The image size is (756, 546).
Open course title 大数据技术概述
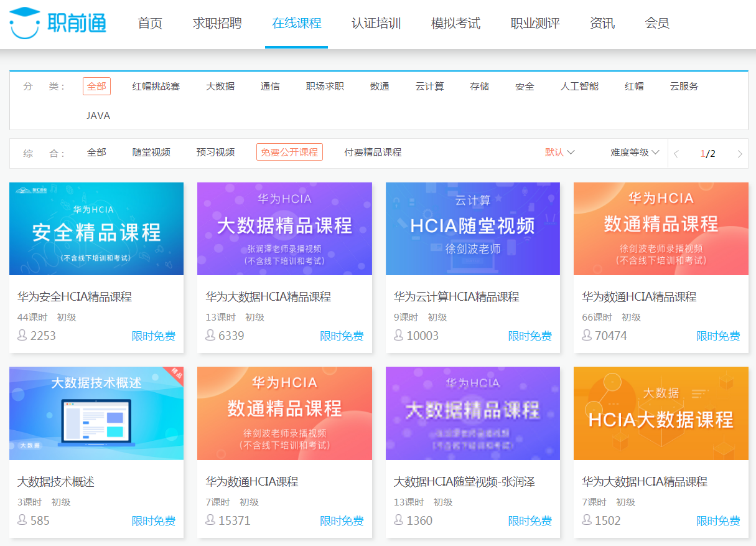56,482
